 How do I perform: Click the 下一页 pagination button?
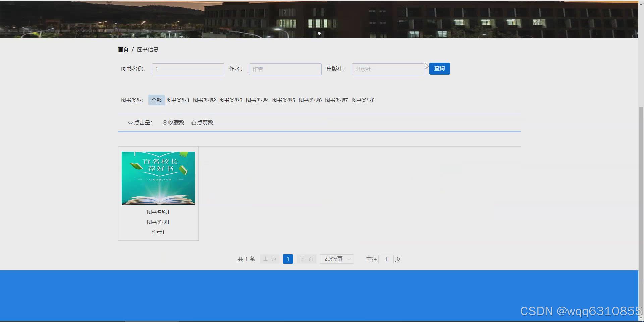tap(306, 259)
